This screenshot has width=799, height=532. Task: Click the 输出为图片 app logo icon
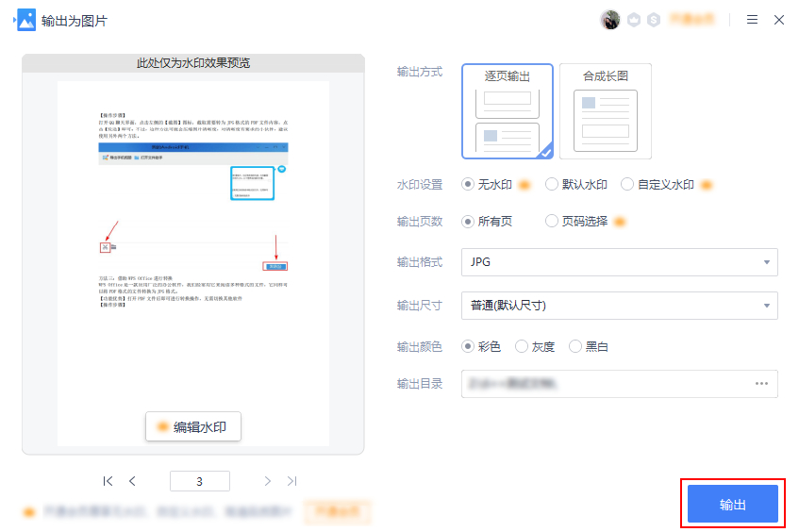click(25, 21)
